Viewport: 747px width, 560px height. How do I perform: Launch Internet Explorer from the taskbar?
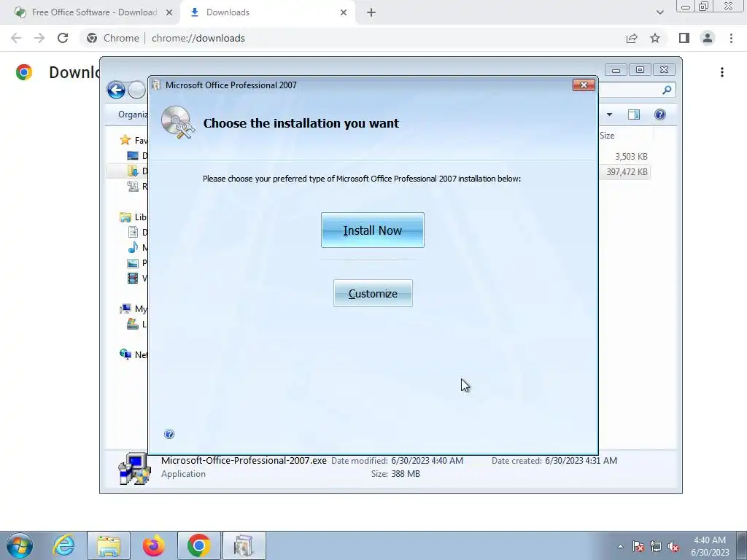click(x=64, y=545)
